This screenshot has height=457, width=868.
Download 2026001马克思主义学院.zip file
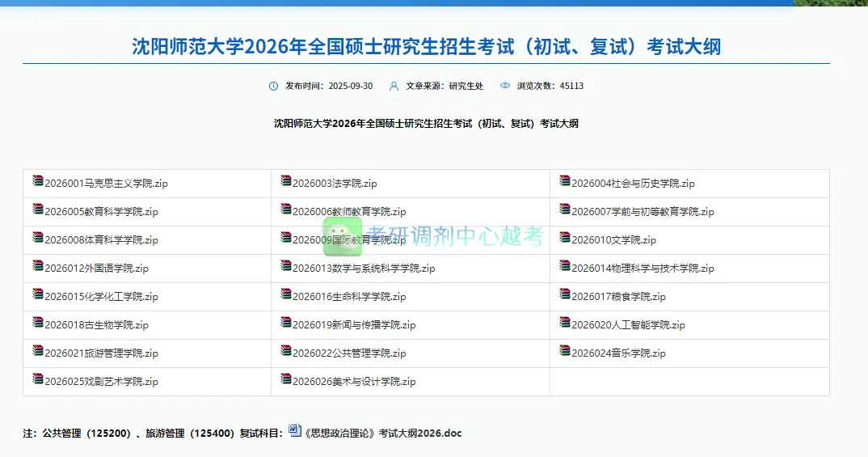point(107,184)
